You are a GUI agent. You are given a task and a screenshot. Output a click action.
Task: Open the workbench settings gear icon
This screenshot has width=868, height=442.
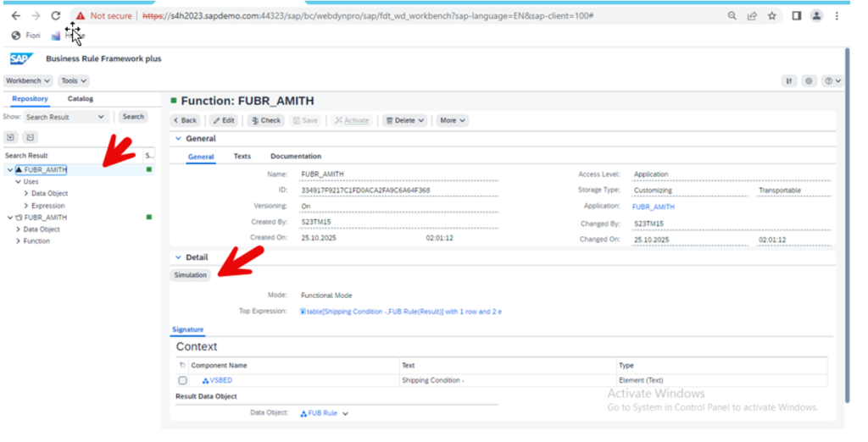810,80
